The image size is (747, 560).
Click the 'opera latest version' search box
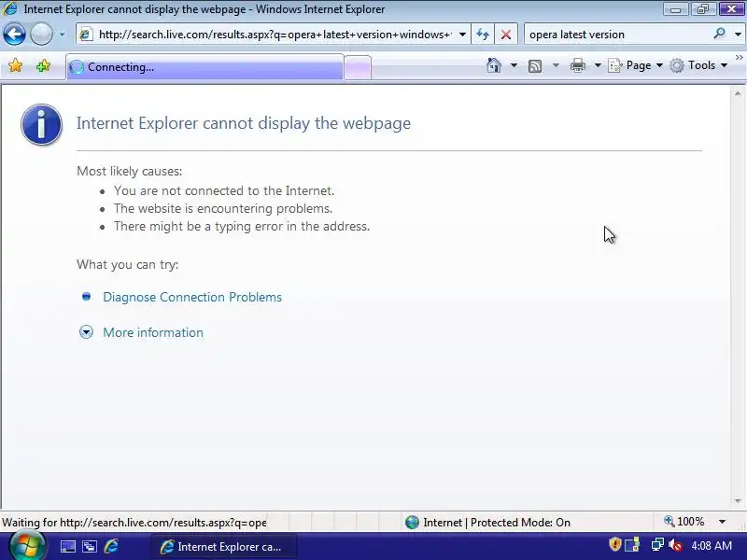[x=617, y=35]
